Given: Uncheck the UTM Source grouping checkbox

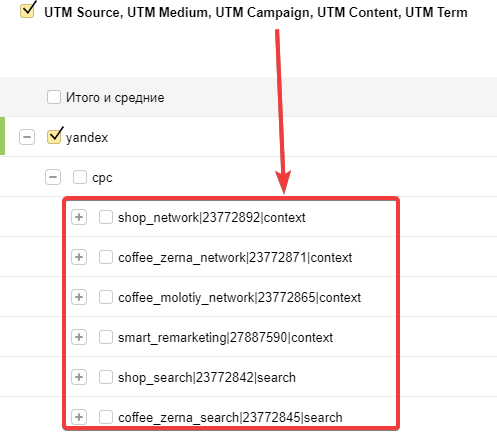Looking at the screenshot, I should tap(27, 11).
